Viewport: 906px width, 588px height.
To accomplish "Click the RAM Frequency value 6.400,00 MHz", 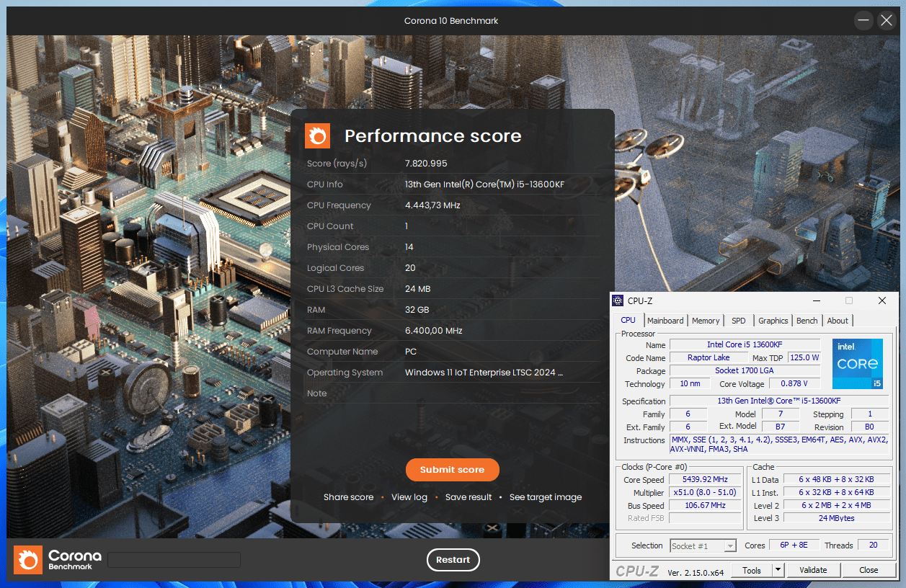I will [x=434, y=331].
